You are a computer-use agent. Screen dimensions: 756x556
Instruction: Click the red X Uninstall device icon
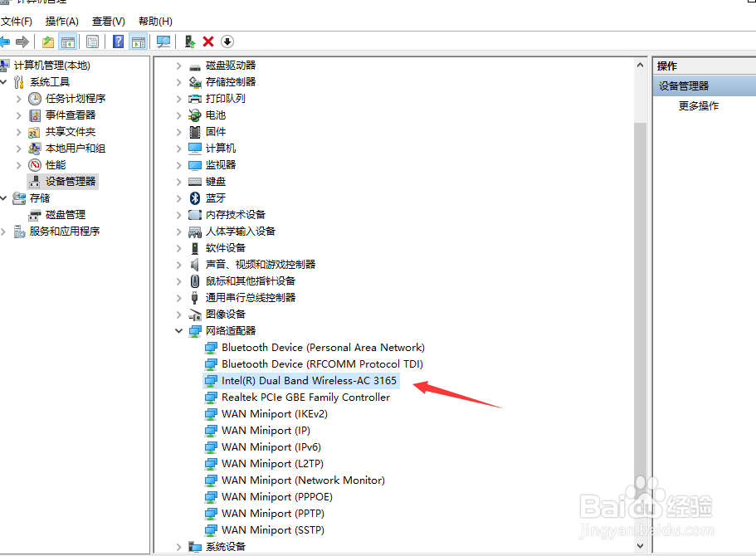(x=208, y=41)
